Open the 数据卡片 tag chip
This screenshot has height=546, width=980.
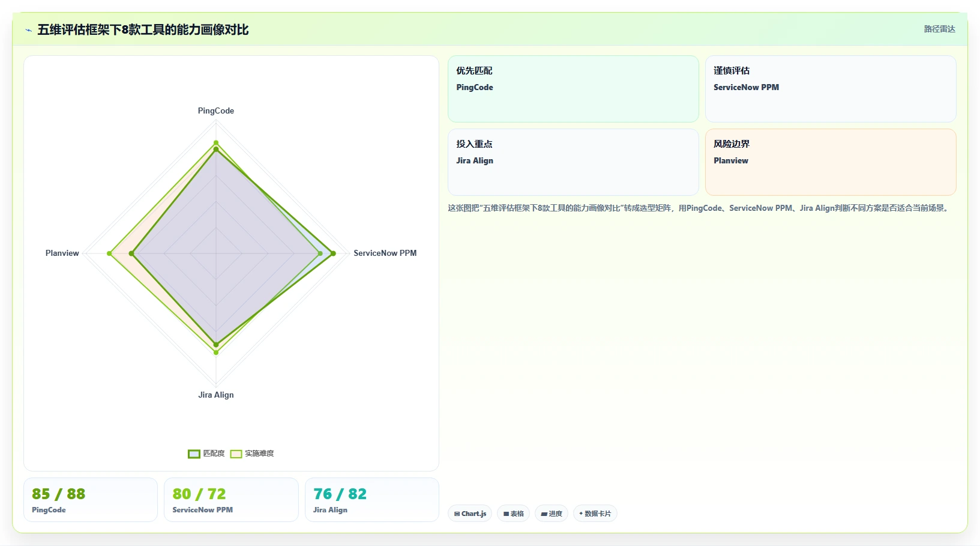click(x=595, y=514)
